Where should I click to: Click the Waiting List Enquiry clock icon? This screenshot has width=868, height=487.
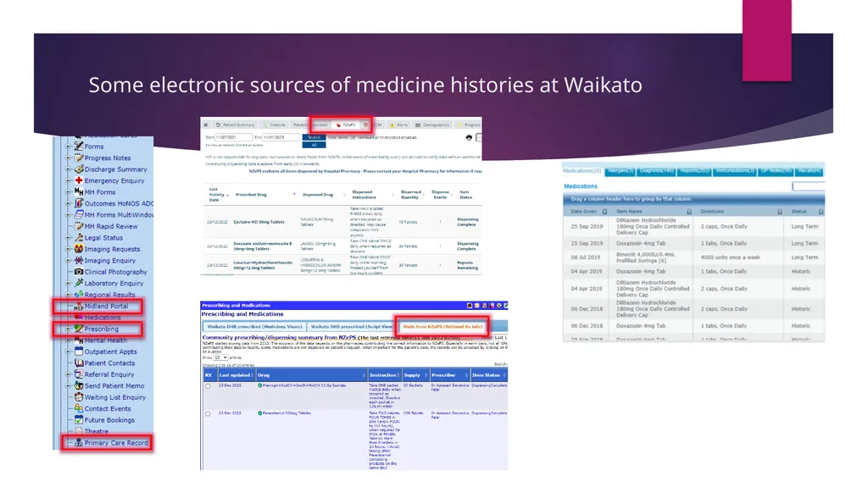pos(79,396)
